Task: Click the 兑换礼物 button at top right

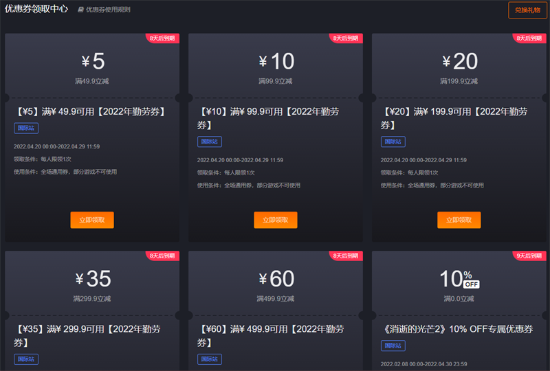Action: [527, 10]
